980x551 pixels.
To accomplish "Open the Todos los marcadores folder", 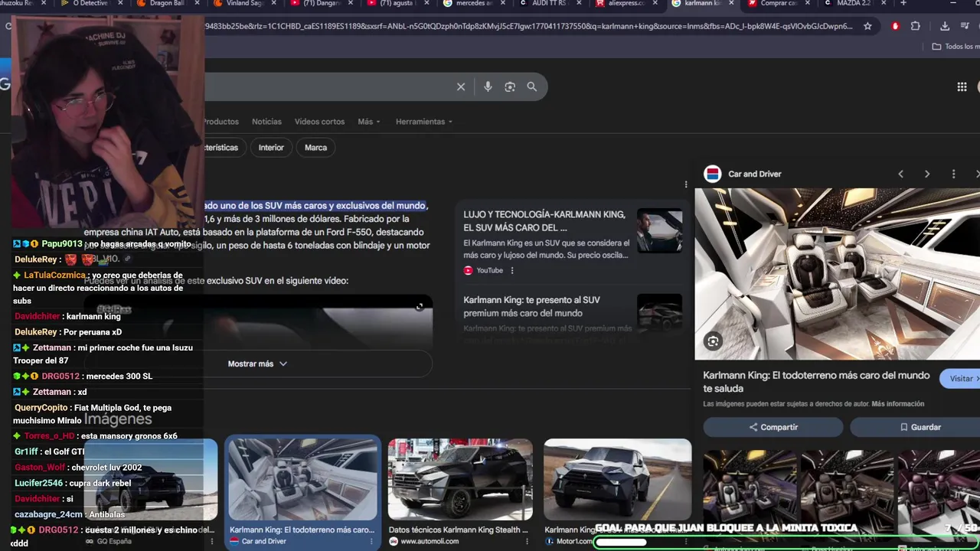I will click(x=955, y=47).
